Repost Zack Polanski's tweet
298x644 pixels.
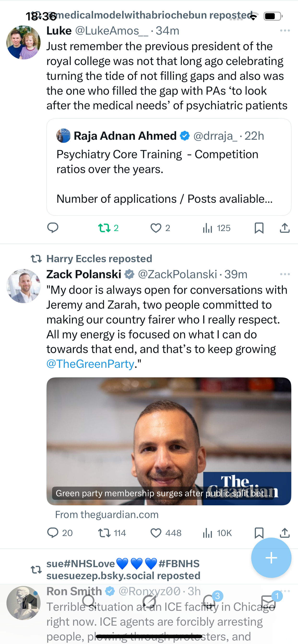(x=104, y=533)
